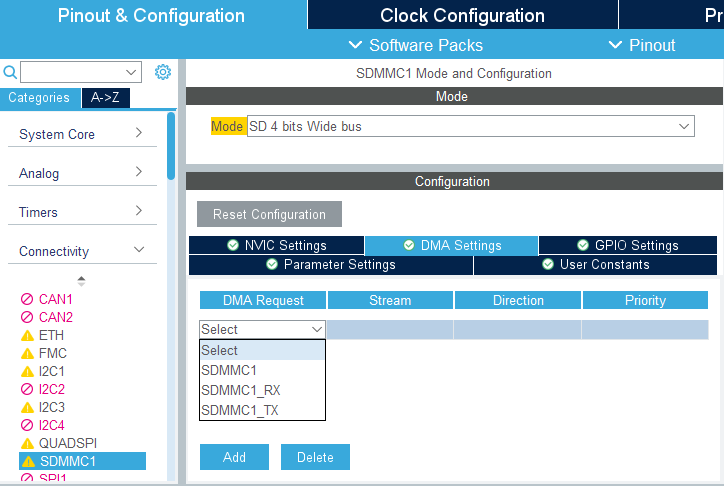The width and height of the screenshot is (724, 491).
Task: Choose SDMMC1_RX in the dropdown list
Action: (262, 390)
